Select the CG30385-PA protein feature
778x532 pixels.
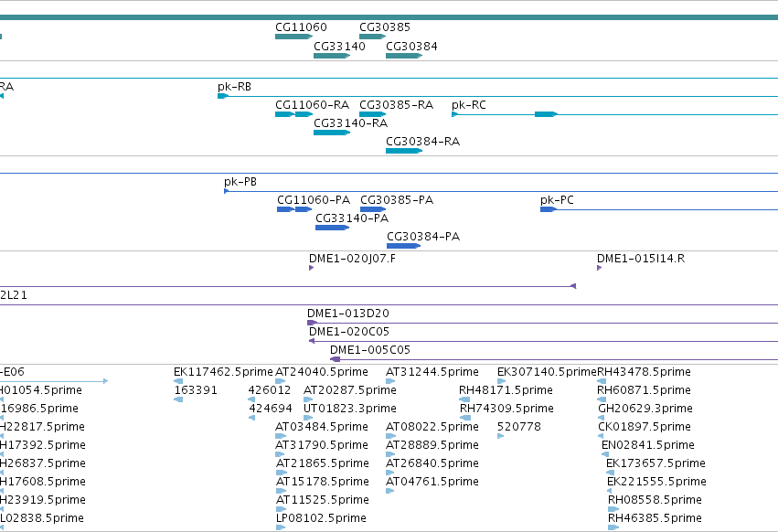coord(373,209)
